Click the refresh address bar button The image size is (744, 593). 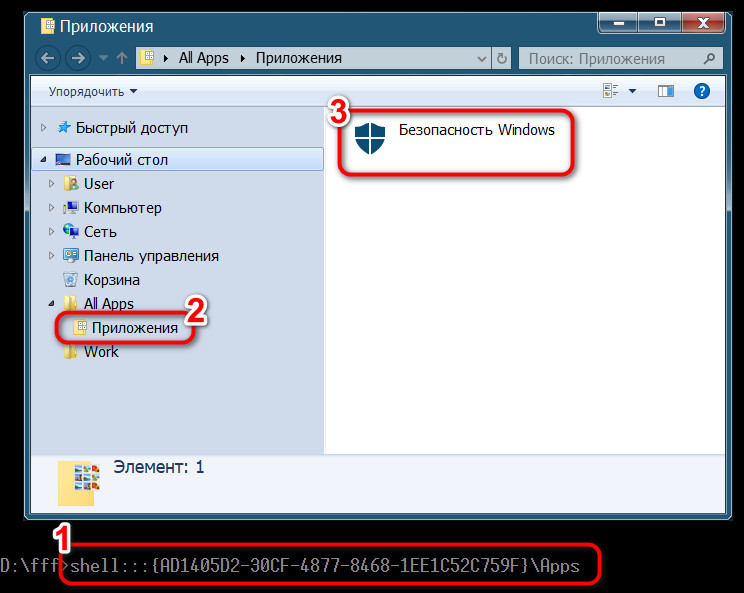(501, 58)
